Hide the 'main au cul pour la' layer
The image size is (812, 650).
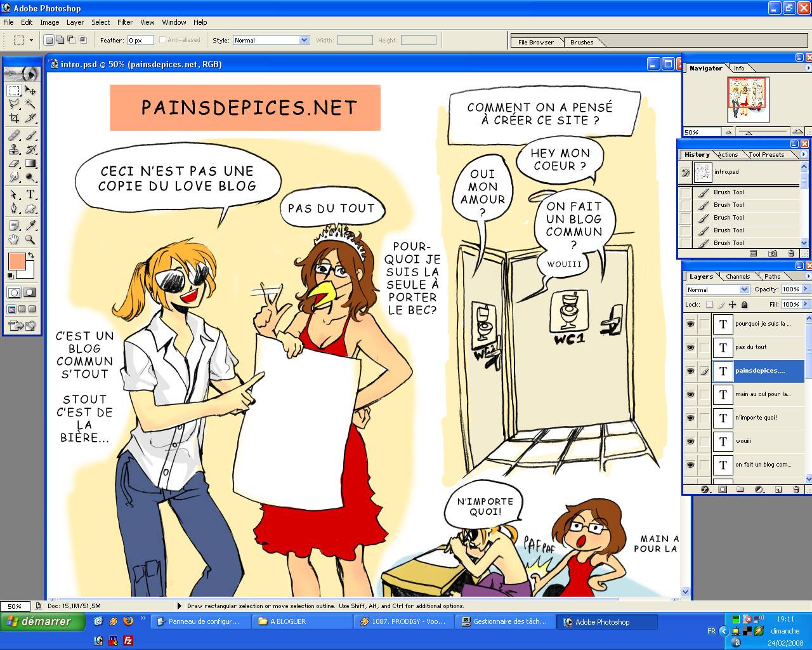pyautogui.click(x=690, y=394)
